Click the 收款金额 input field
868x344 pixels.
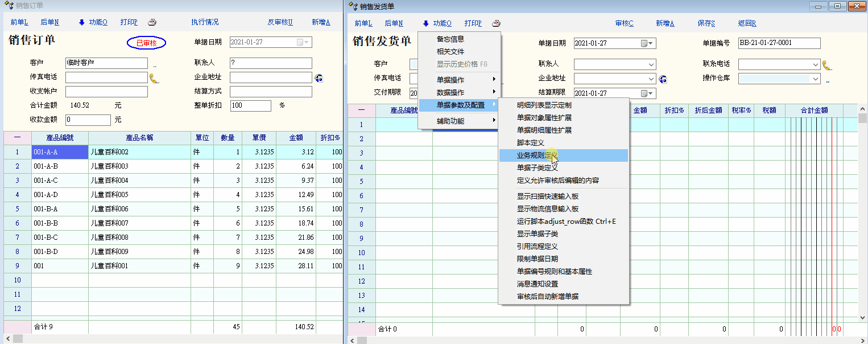pos(88,120)
